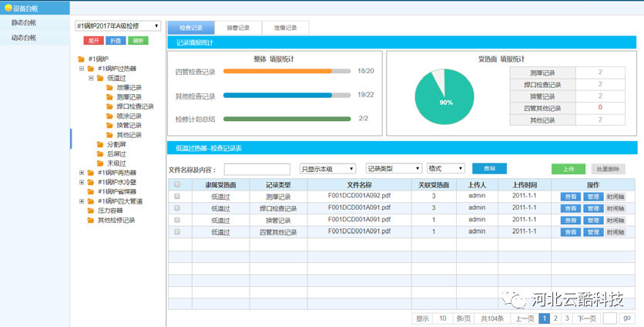Image resolution: width=644 pixels, height=327 pixels.
Task: Click the red 展开 button
Action: pos(94,41)
